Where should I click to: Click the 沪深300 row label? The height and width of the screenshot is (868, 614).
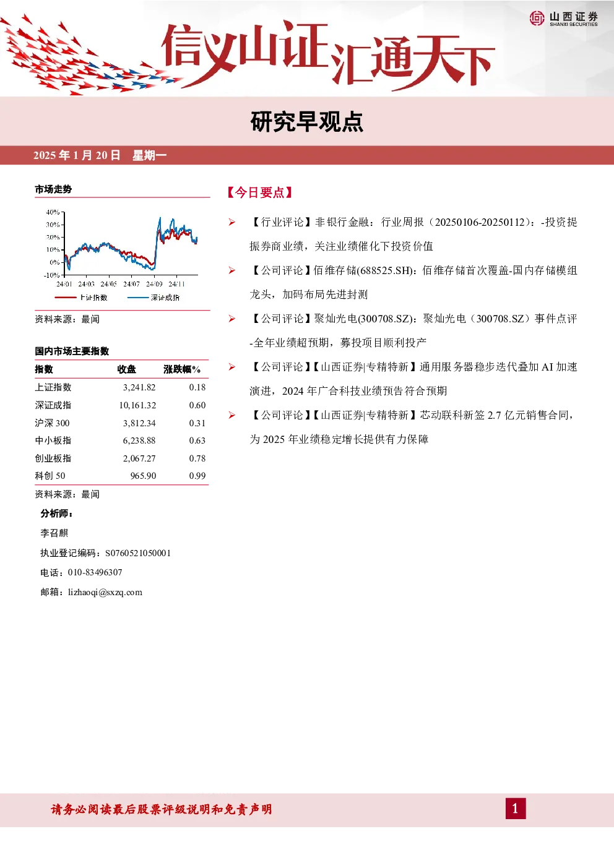tap(52, 423)
